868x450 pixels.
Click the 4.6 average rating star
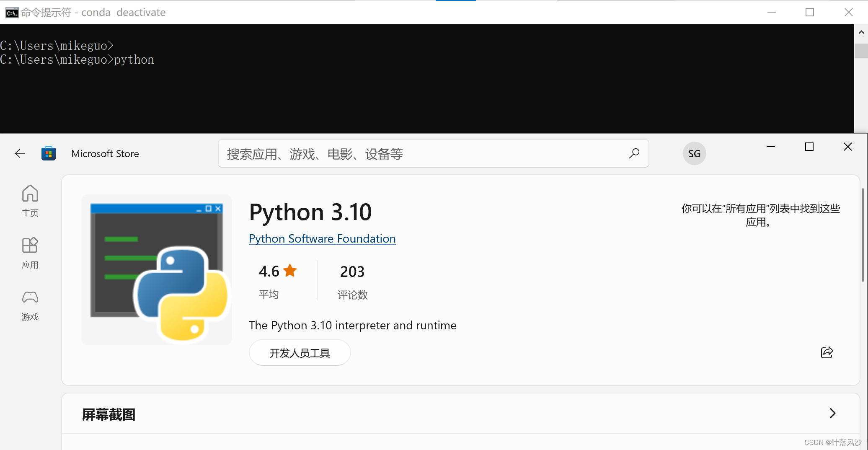pyautogui.click(x=290, y=271)
